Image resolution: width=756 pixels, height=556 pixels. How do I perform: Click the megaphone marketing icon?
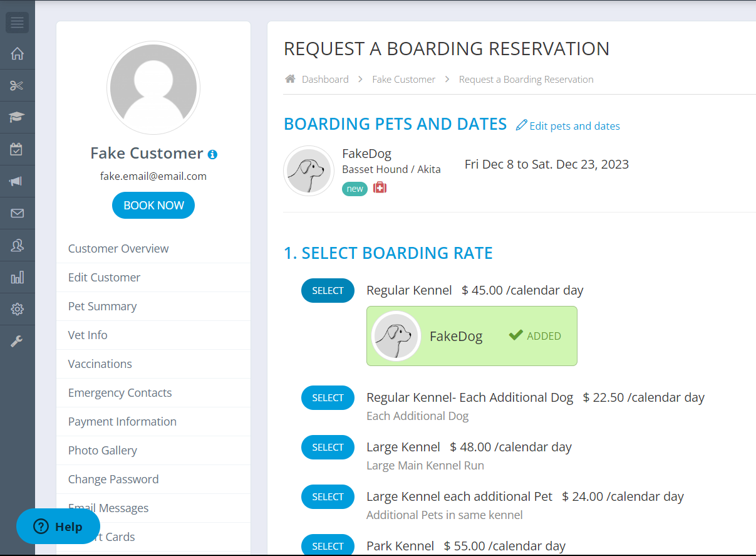[17, 181]
